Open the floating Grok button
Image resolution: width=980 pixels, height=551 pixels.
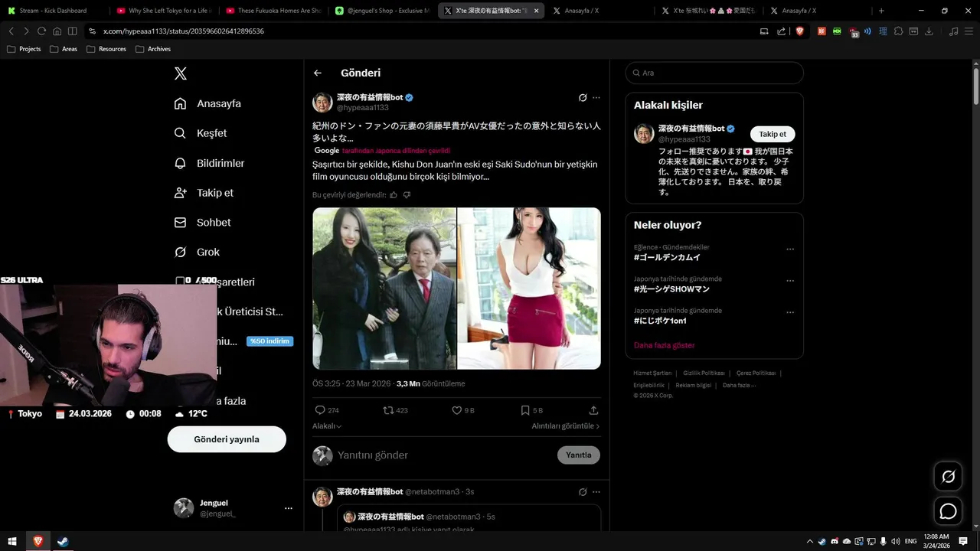point(948,477)
